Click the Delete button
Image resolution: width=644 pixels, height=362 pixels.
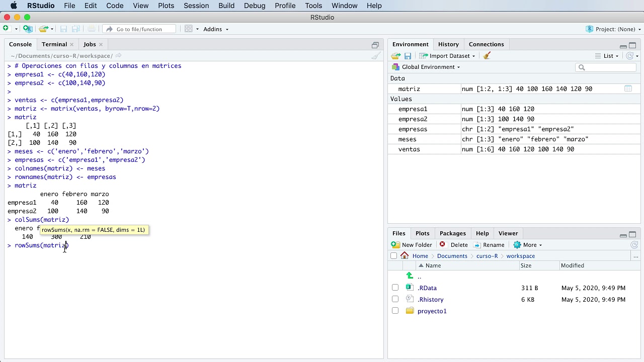pyautogui.click(x=453, y=245)
